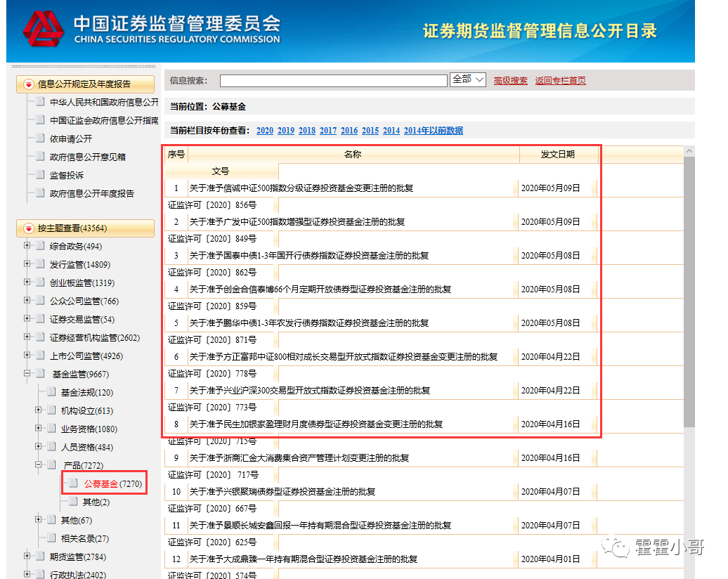Click the document icon beside 监督投诉

41,175
